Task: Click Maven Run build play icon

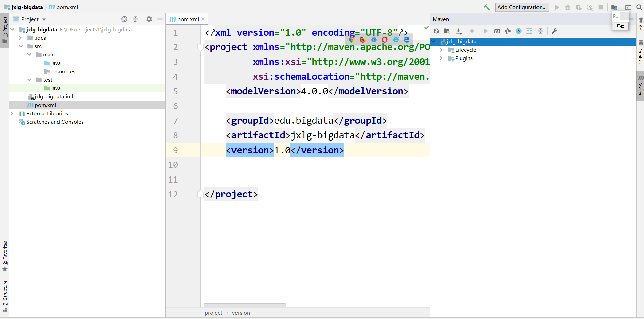Action: pos(486,31)
